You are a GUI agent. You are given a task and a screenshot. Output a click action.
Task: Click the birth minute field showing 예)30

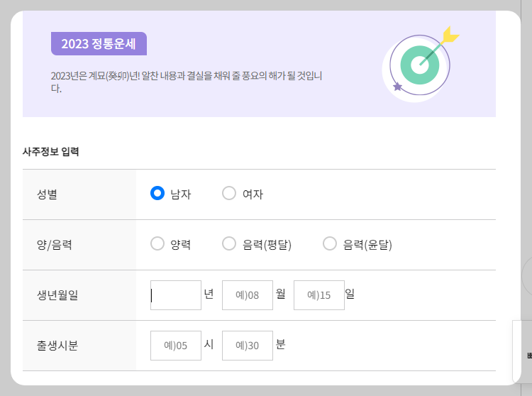click(248, 346)
